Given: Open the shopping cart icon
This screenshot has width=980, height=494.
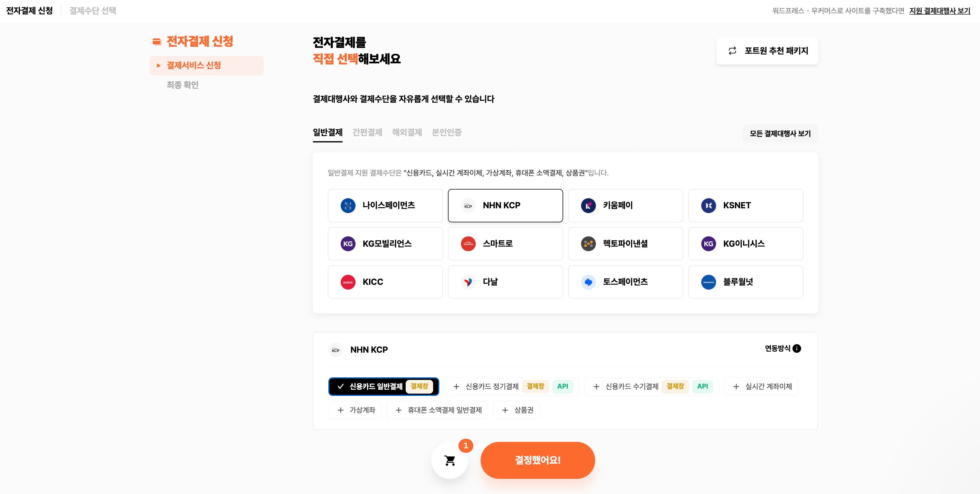Looking at the screenshot, I should 450,460.
